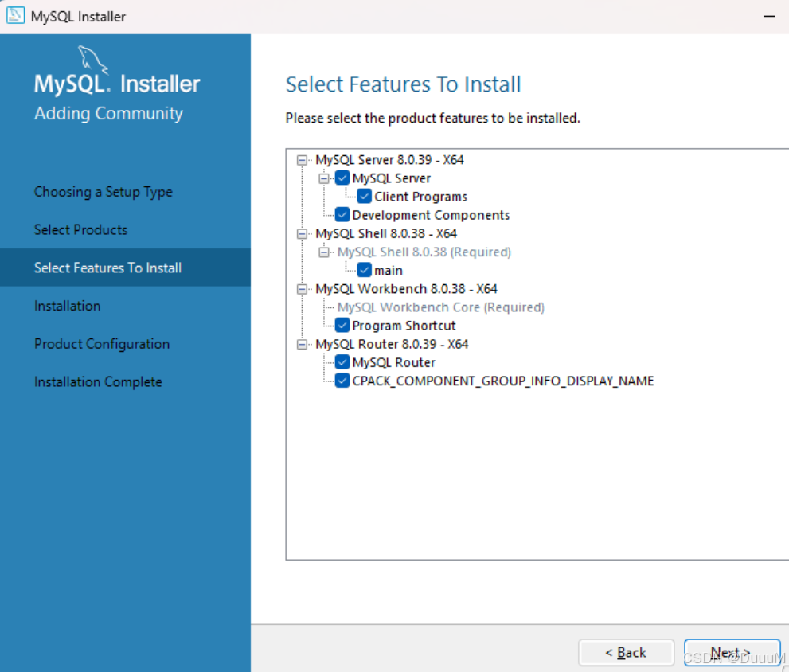Image resolution: width=789 pixels, height=672 pixels.
Task: Collapse the inner MySQL Server sub-node
Action: click(x=322, y=178)
